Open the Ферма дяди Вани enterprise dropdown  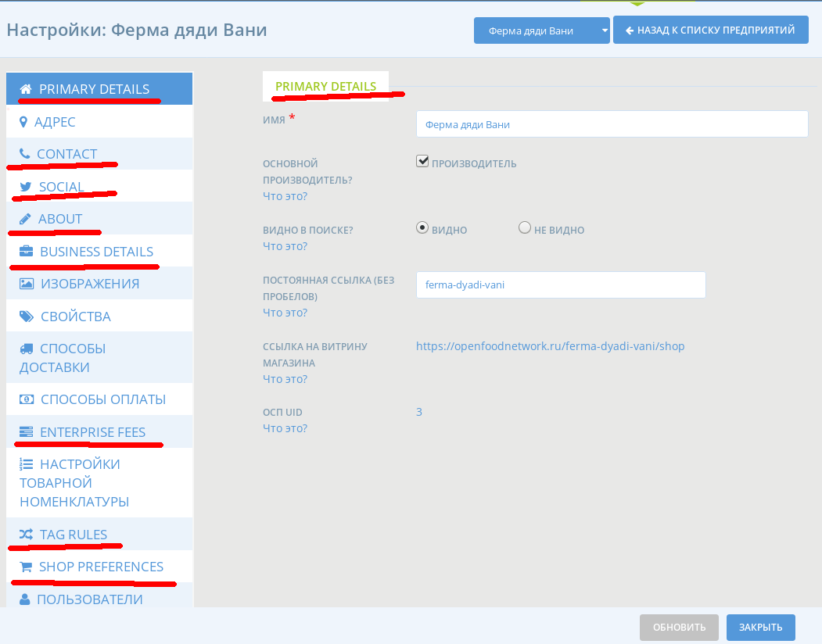coord(541,30)
